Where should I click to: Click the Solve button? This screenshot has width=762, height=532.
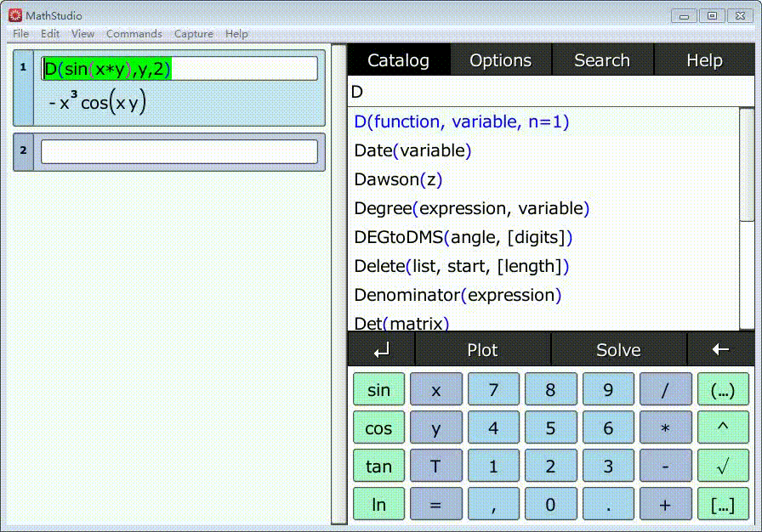618,349
